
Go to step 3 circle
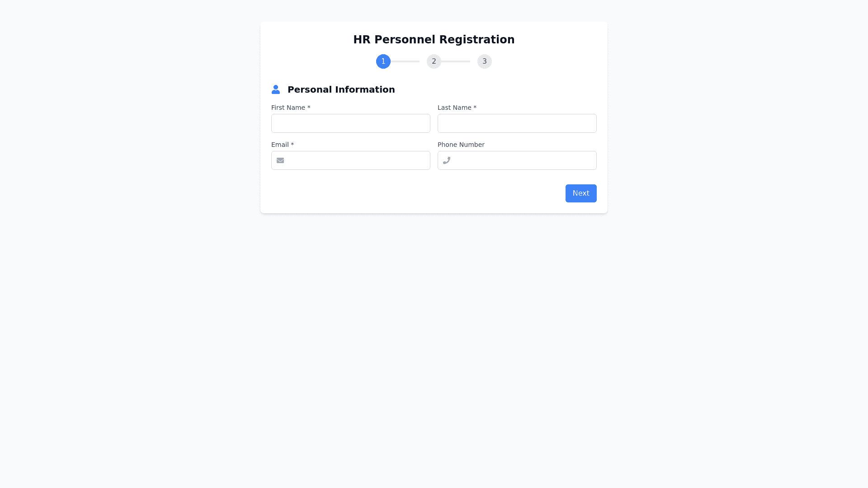pos(485,61)
